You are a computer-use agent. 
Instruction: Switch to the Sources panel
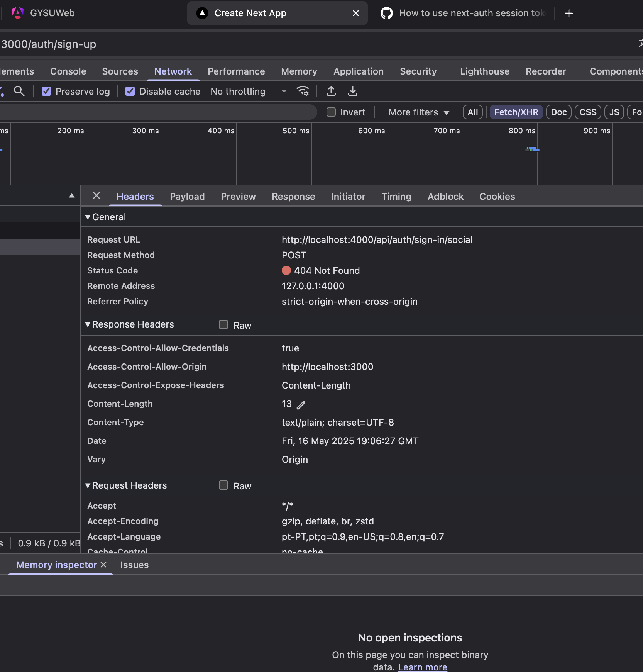[120, 71]
